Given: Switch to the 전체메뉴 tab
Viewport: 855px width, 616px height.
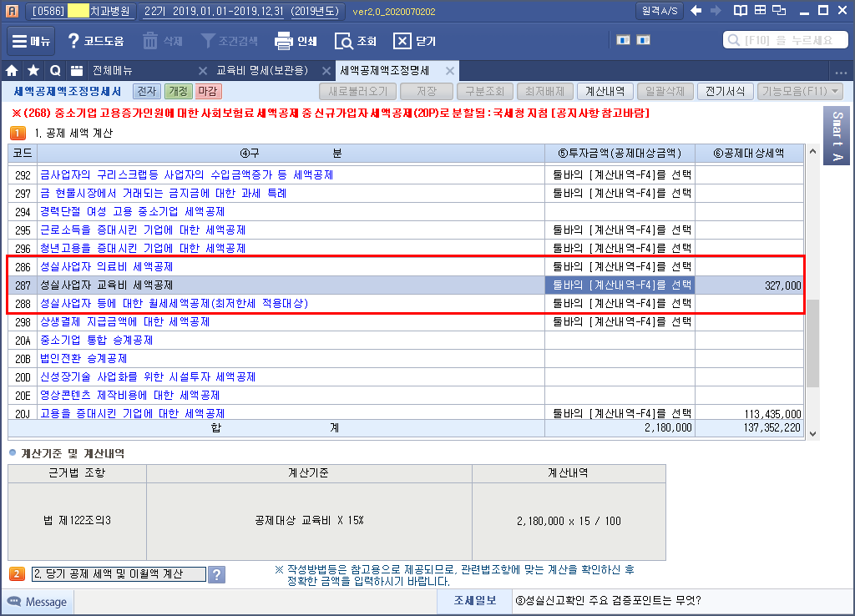Looking at the screenshot, I should coord(113,70).
